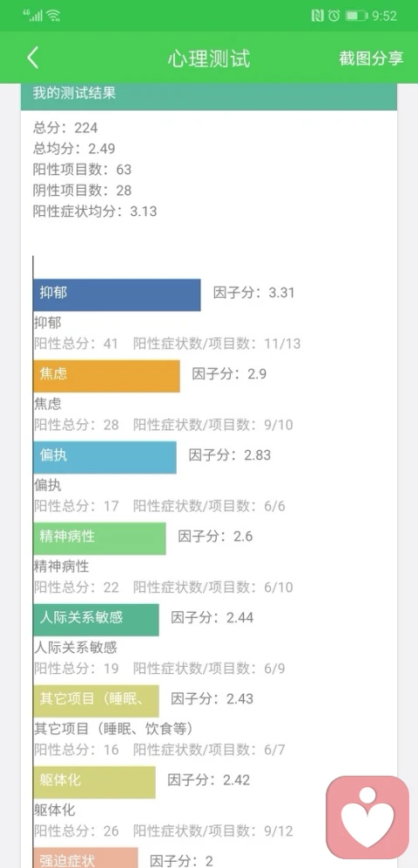Select the 躯体化 bar

(94, 782)
